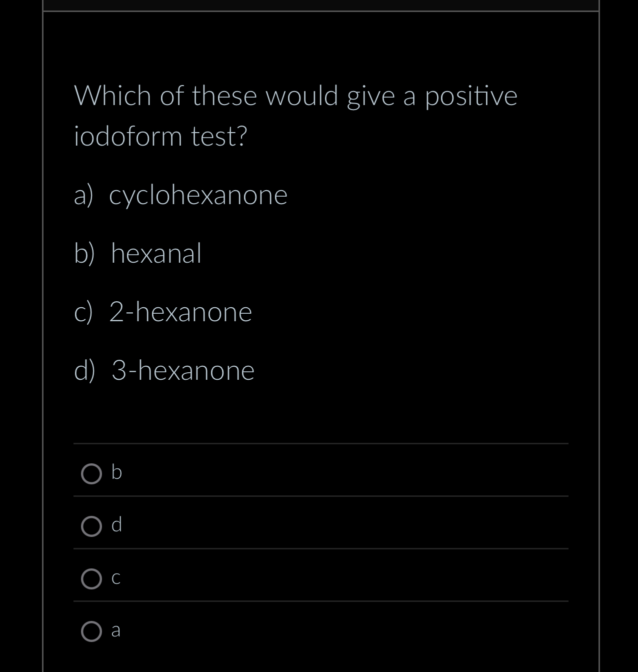Image resolution: width=638 pixels, height=672 pixels.
Task: Select the radio button labeled a
Action: (91, 631)
